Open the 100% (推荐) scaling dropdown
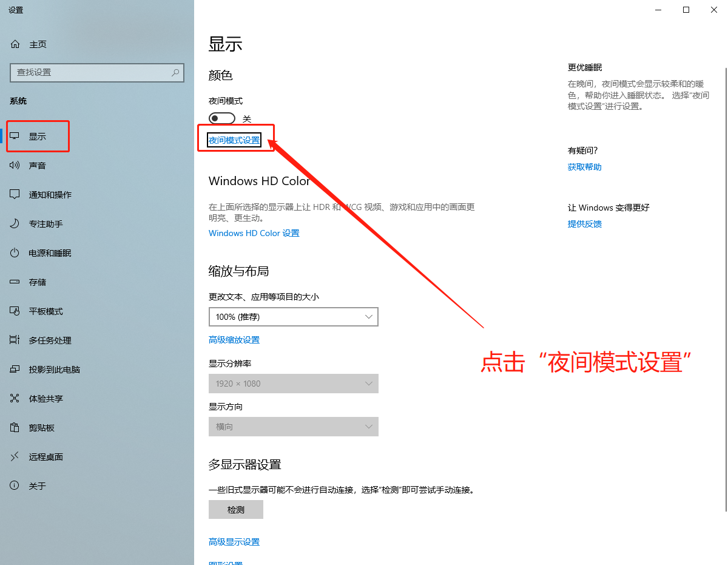 [x=294, y=317]
